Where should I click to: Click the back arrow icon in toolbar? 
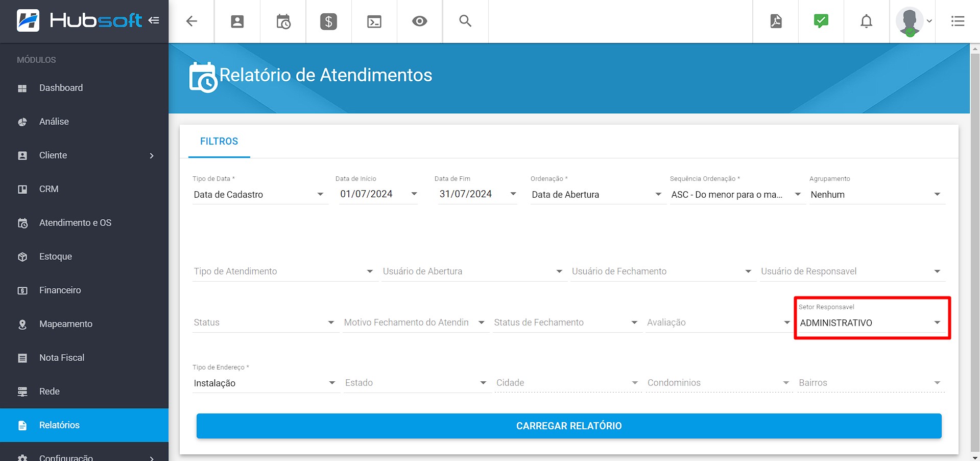(x=192, y=21)
